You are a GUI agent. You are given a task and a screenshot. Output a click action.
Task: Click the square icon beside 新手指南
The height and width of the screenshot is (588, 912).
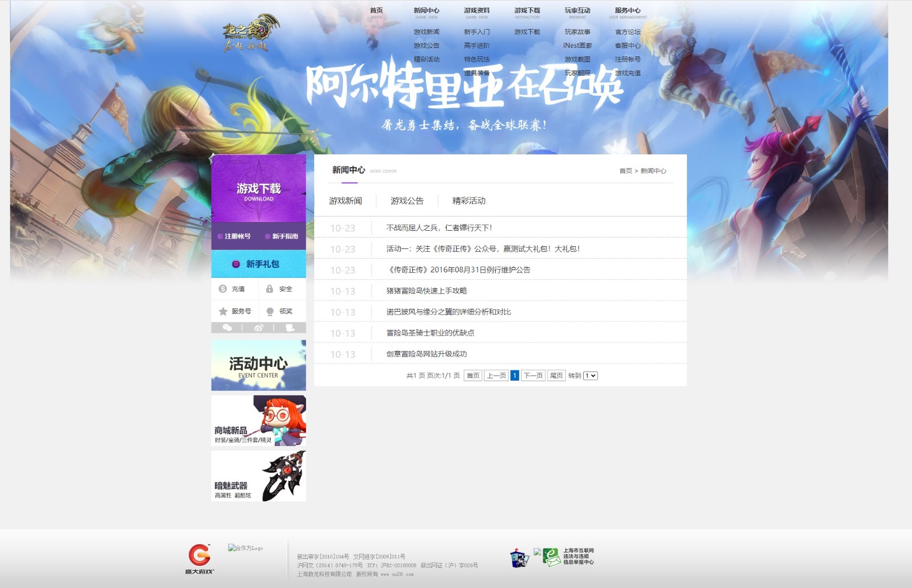[267, 236]
